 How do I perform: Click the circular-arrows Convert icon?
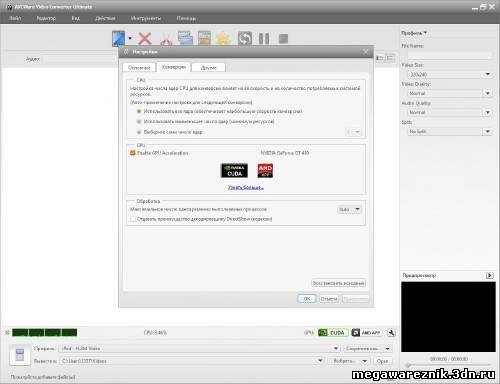click(244, 38)
